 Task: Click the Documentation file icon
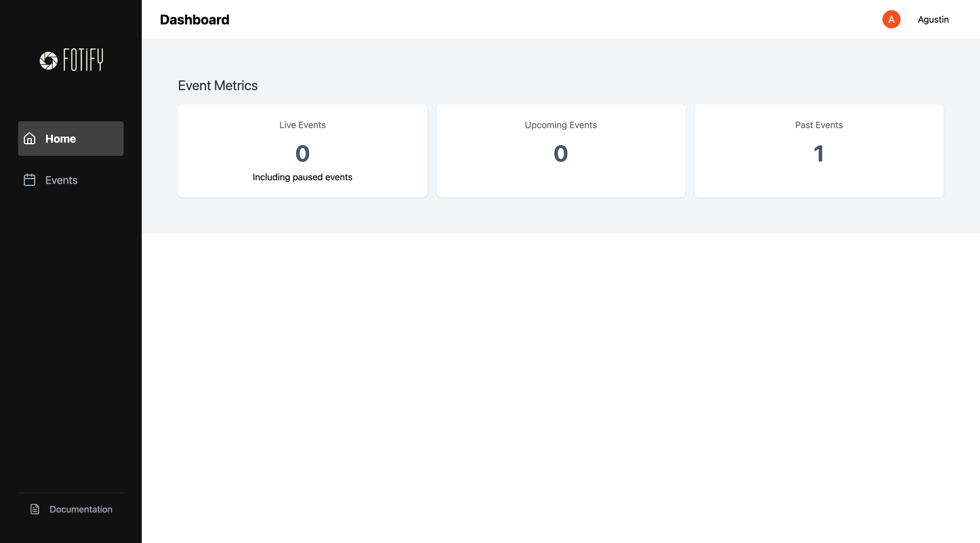click(x=35, y=509)
